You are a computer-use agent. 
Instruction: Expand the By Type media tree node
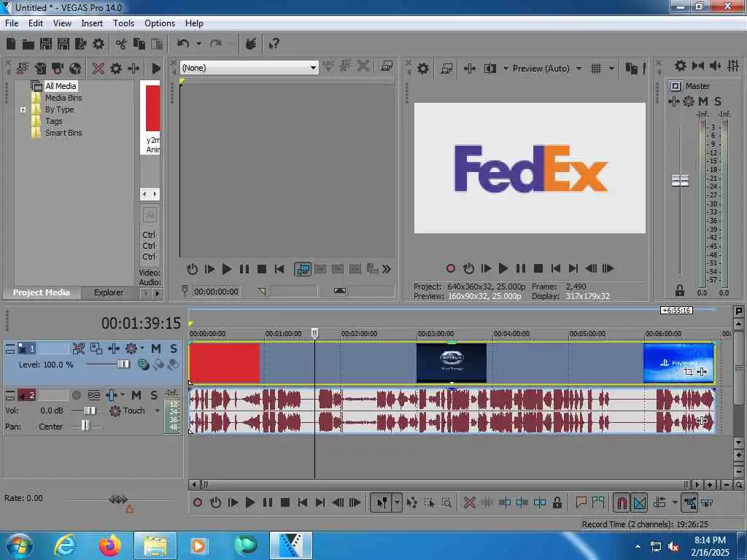[x=23, y=109]
